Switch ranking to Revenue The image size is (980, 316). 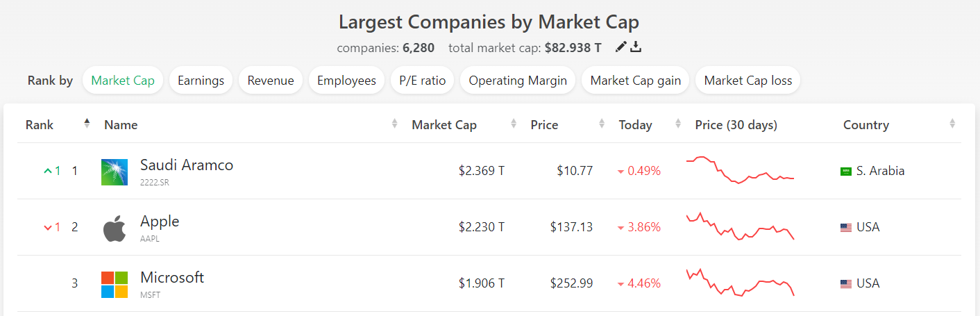point(271,81)
